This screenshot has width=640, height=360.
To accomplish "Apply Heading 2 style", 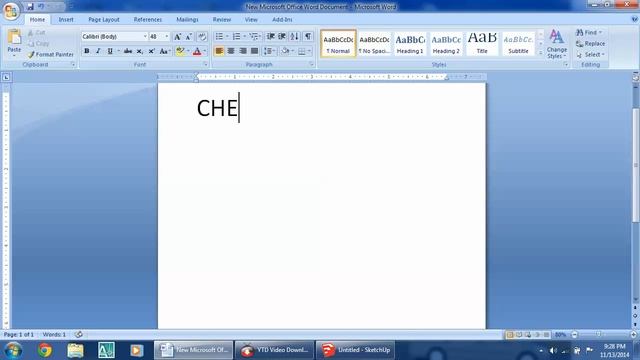I will (446, 43).
